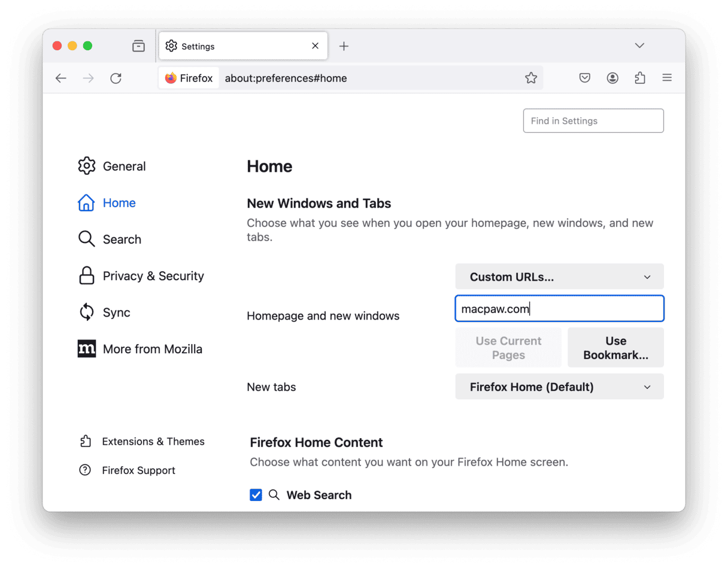Click the 'Firefox Home Content' heading

[x=316, y=442]
